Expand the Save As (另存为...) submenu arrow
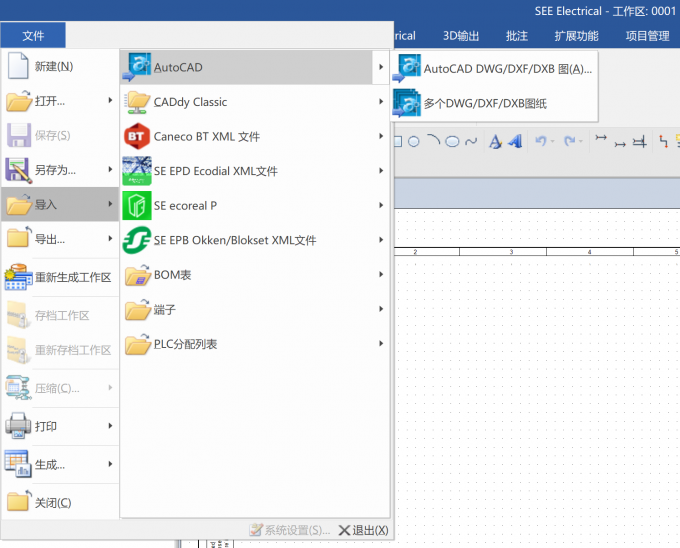 coord(110,169)
